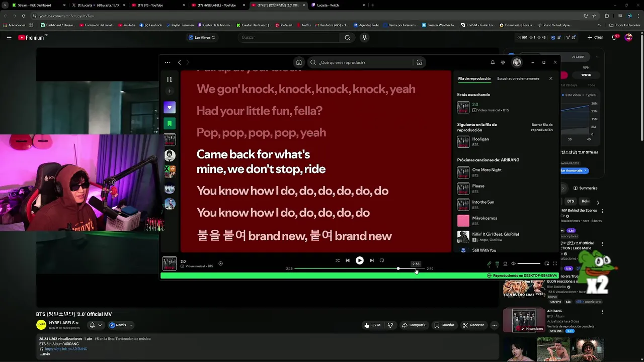
Task: Adjust the Spotify volume slider
Action: (x=528, y=263)
